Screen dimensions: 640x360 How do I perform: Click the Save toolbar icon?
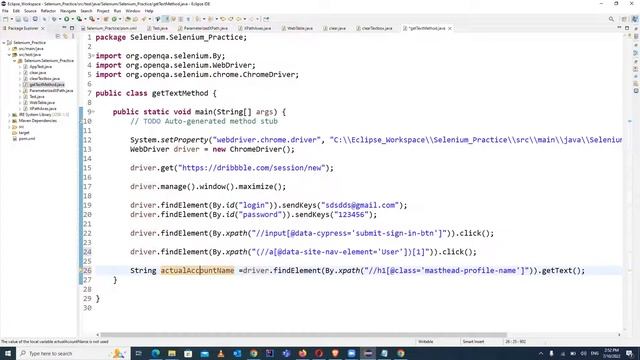pos(18,19)
